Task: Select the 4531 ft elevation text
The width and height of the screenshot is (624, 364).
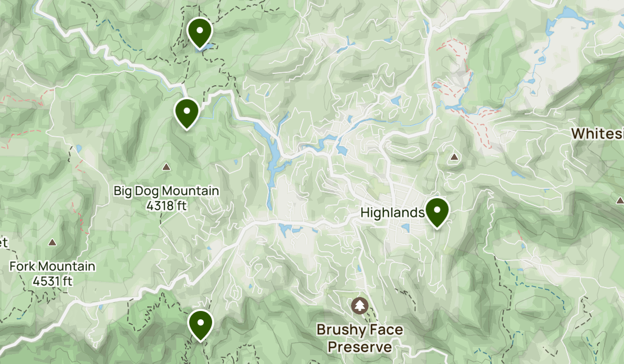Action: [53, 282]
